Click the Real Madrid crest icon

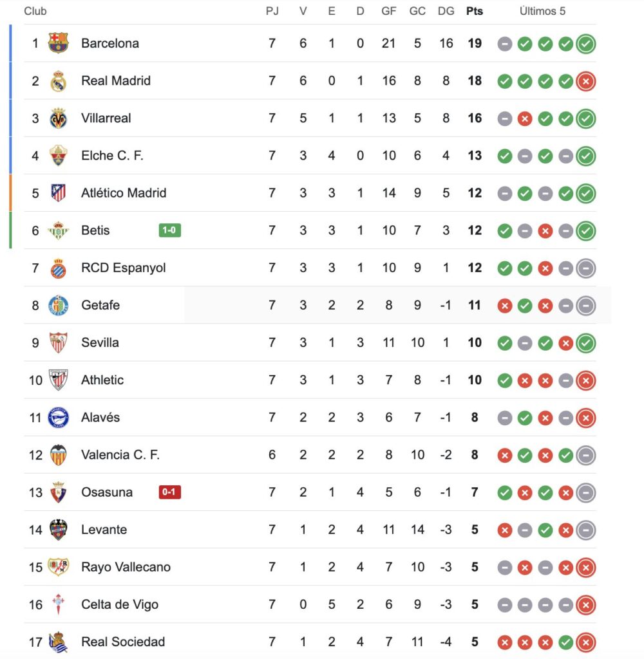click(58, 81)
